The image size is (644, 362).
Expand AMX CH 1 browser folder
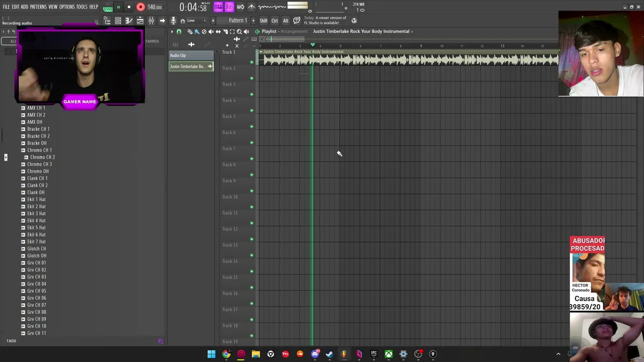coord(23,108)
